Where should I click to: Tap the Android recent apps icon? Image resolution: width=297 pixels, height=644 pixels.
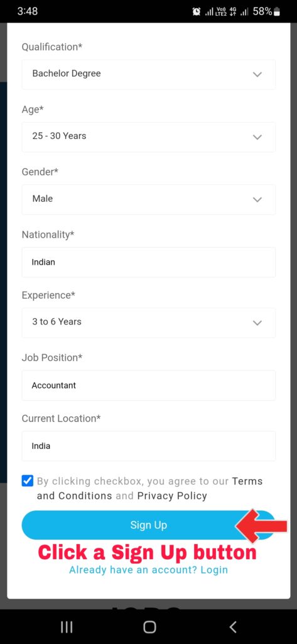(67, 627)
